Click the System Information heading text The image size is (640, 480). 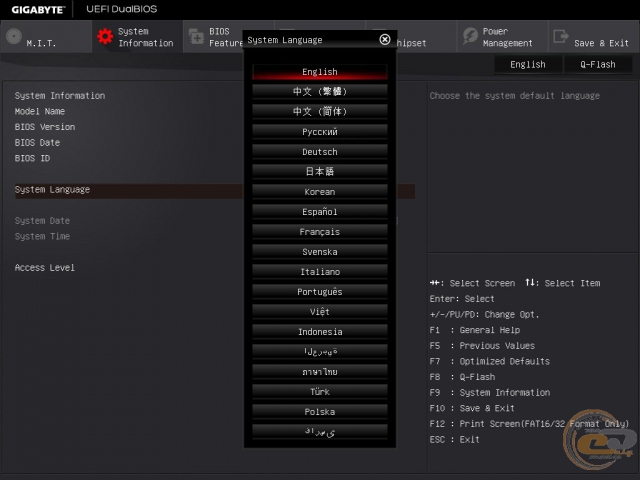pyautogui.click(x=60, y=96)
